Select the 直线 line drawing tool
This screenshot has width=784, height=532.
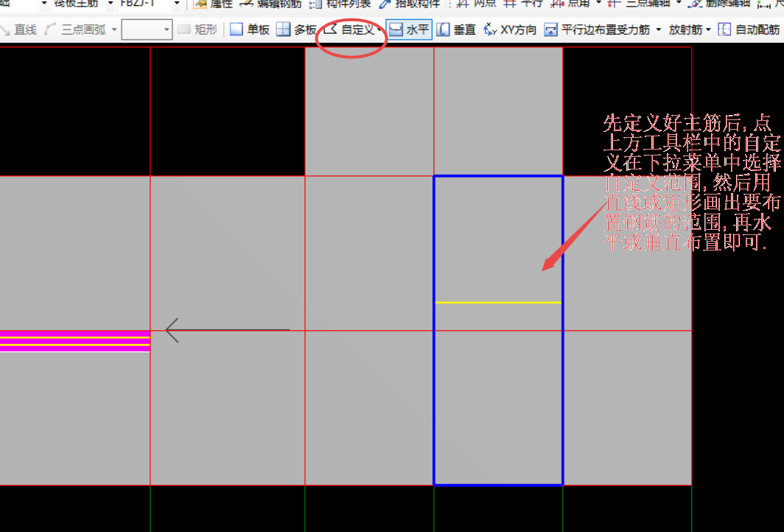click(19, 29)
